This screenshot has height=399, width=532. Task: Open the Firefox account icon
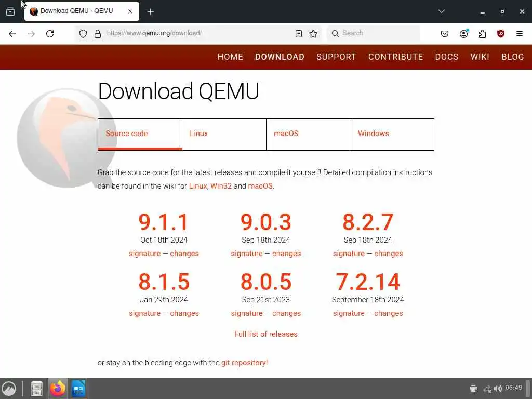(x=463, y=34)
